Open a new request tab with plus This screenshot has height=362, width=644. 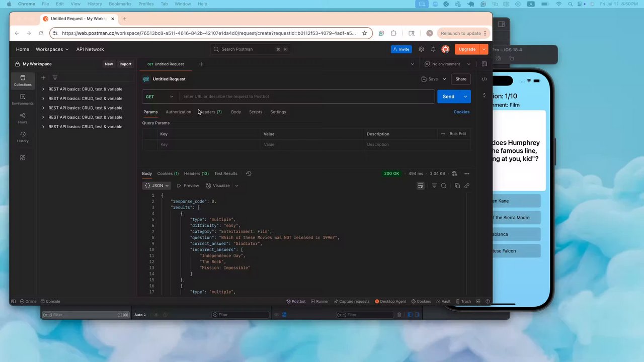click(x=201, y=64)
